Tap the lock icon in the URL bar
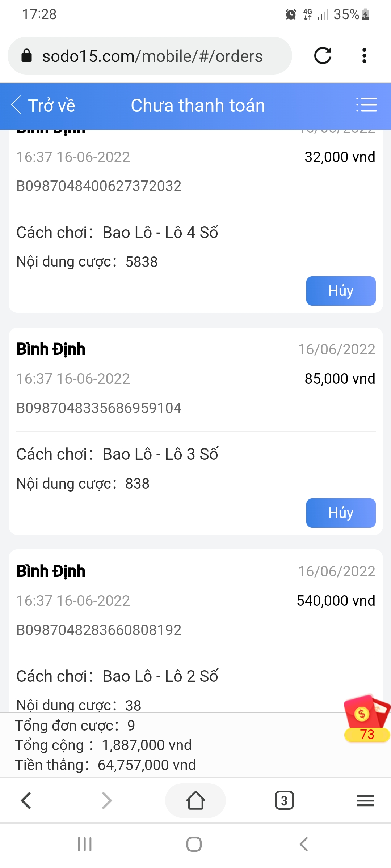 tap(27, 56)
